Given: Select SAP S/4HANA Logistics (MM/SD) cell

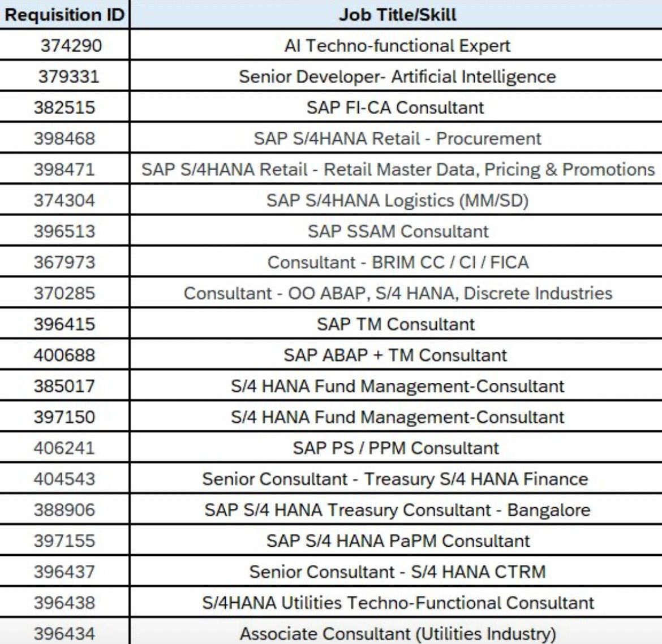Looking at the screenshot, I should pos(397,200).
